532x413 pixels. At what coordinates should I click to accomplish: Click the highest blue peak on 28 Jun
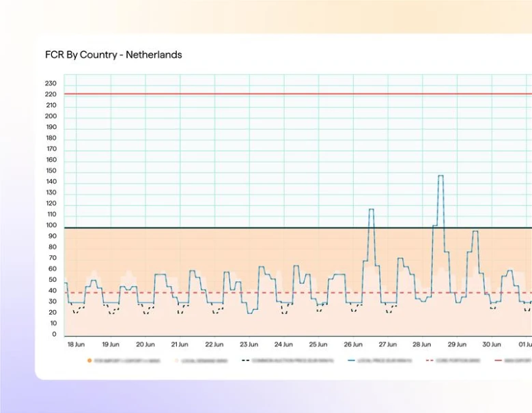click(440, 175)
